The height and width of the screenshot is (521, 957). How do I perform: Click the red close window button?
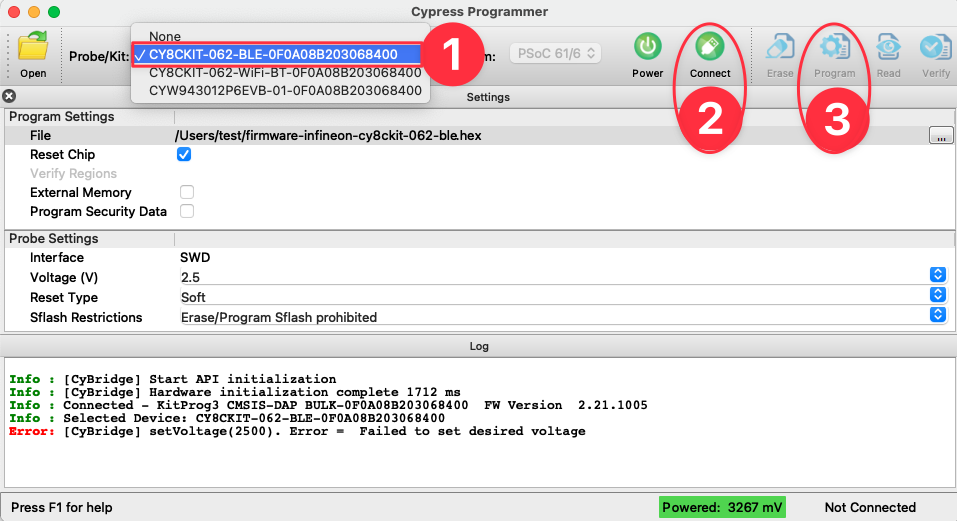14,12
